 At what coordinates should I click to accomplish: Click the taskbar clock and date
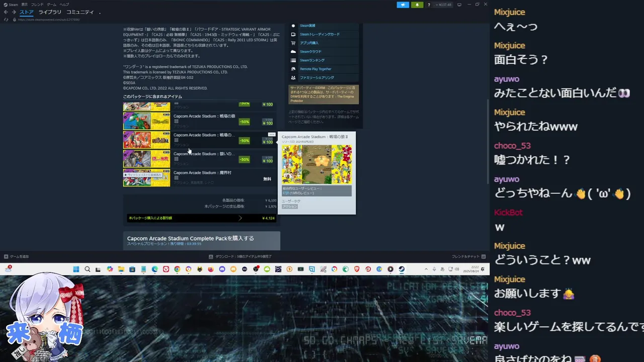pyautogui.click(x=471, y=269)
